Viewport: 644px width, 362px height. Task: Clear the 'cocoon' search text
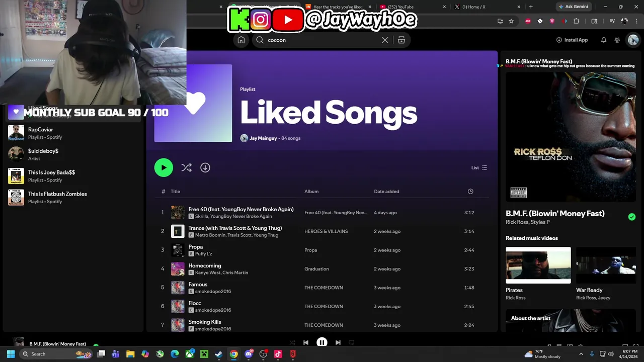tap(385, 40)
